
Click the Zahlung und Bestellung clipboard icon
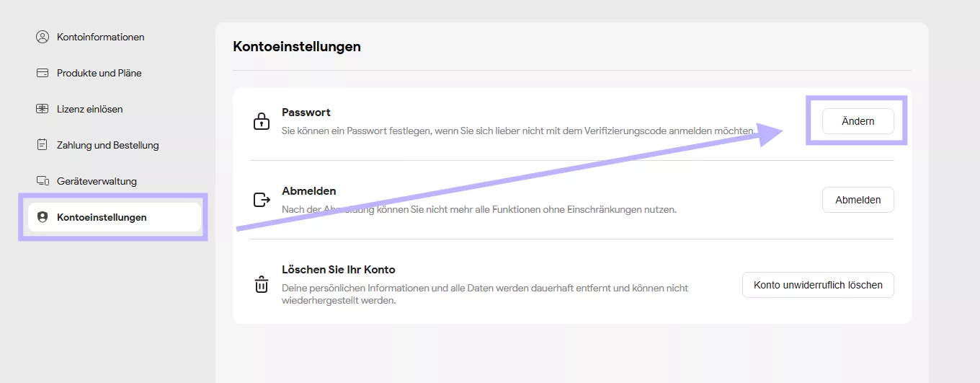pyautogui.click(x=43, y=145)
